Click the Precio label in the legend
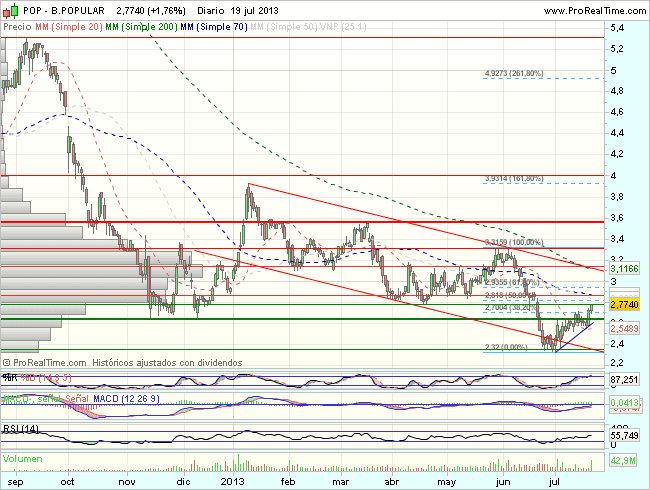Image resolution: width=650 pixels, height=490 pixels. (x=18, y=28)
